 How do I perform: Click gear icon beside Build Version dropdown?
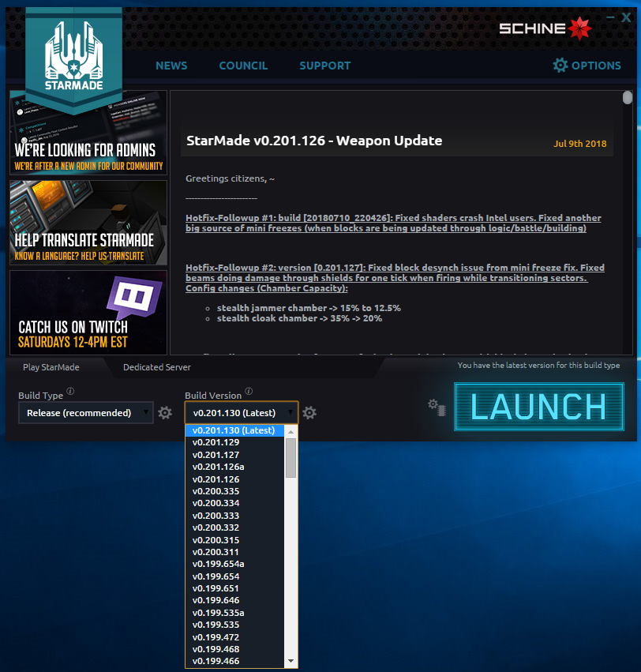[x=309, y=413]
